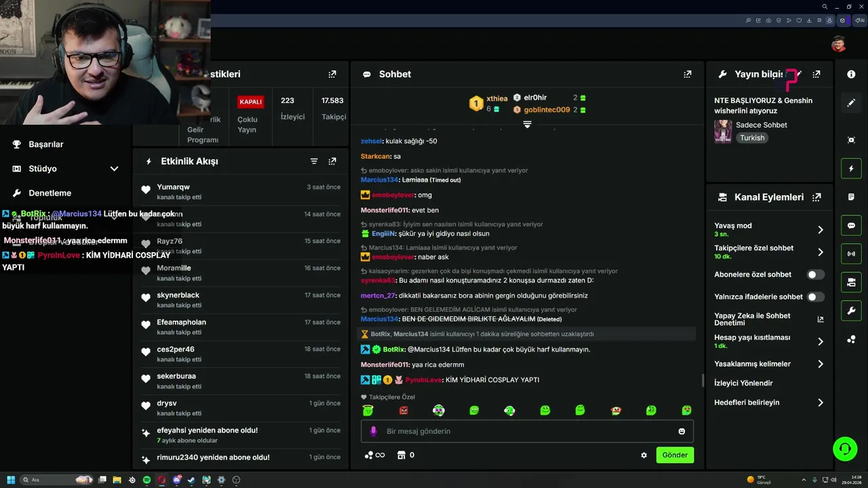Click the Gönder send button
The width and height of the screenshot is (868, 488).
point(675,455)
